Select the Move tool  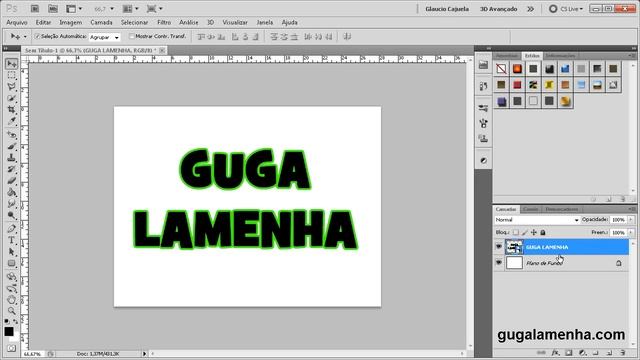coord(11,64)
